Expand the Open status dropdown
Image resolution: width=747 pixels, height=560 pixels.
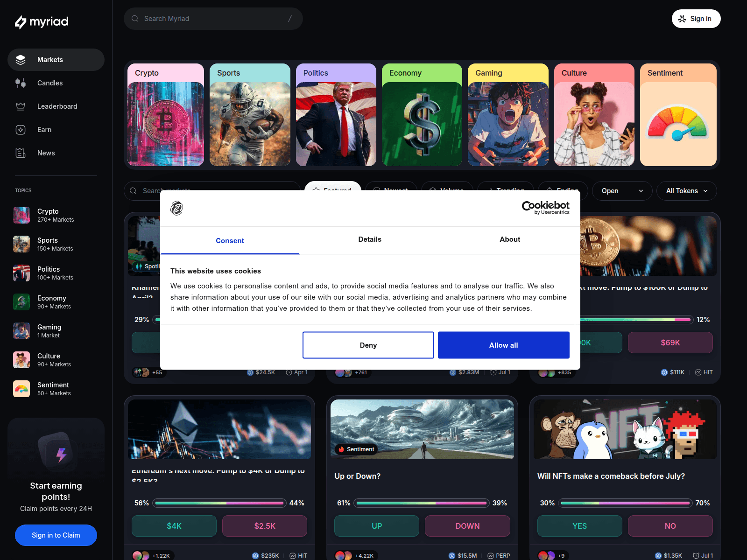622,191
